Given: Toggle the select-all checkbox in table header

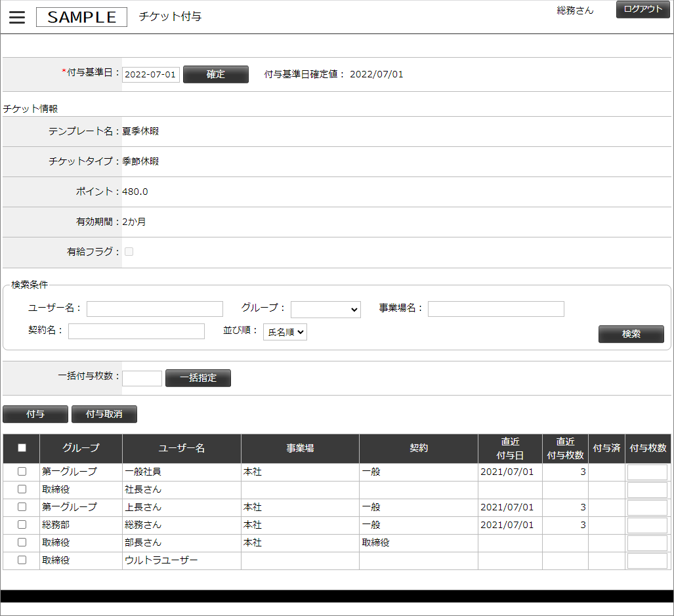Looking at the screenshot, I should click(22, 448).
